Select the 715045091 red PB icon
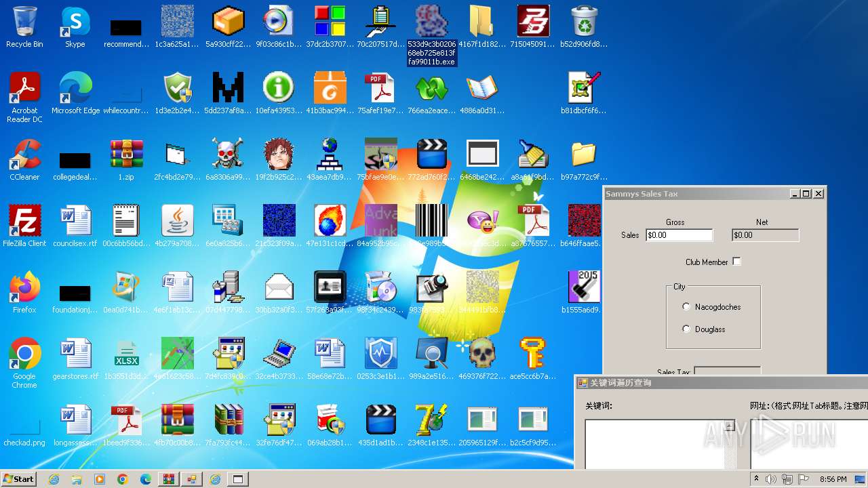Viewport: 868px width, 488px height. click(533, 27)
